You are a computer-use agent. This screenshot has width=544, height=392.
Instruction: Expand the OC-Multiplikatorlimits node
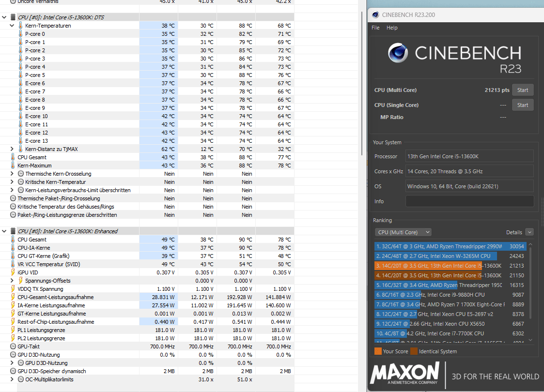tap(12, 379)
